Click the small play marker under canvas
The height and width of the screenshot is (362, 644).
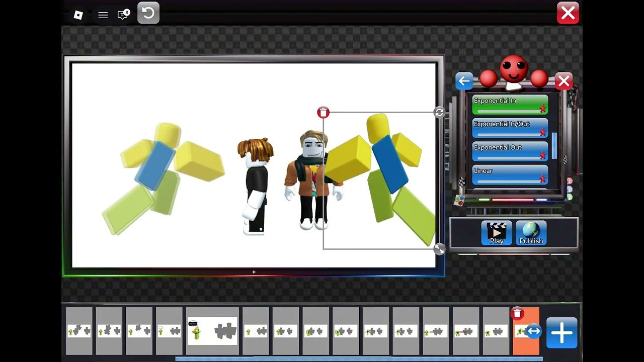[254, 272]
